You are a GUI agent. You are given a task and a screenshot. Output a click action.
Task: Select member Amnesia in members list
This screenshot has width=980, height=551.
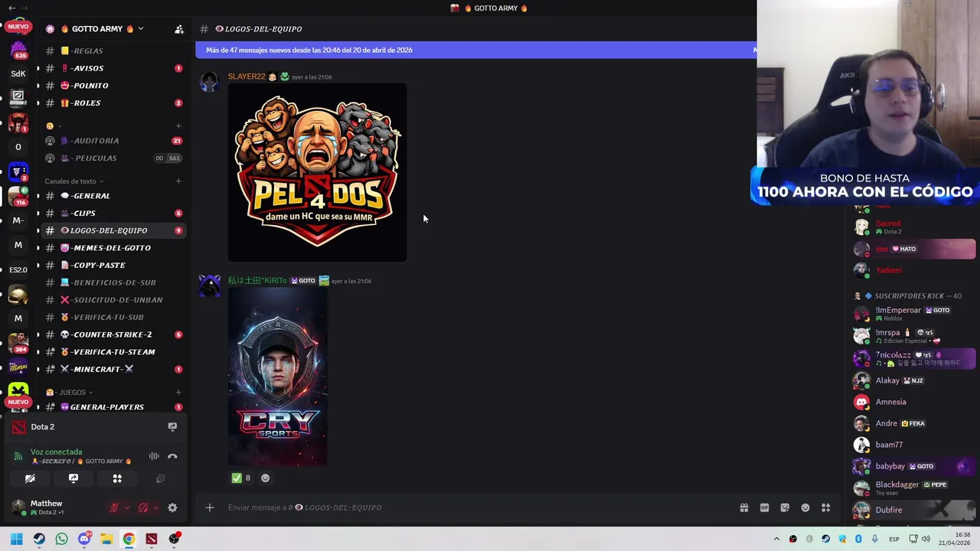[915, 402]
